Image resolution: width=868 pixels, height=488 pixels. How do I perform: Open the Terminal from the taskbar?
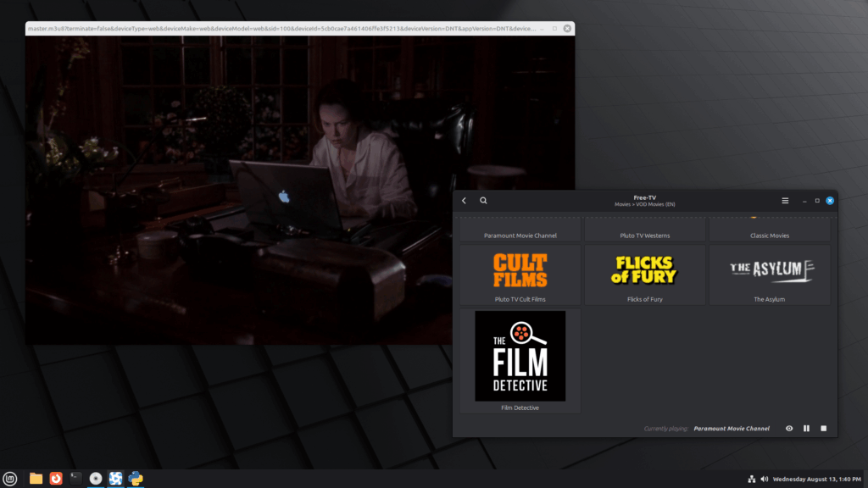tap(75, 479)
